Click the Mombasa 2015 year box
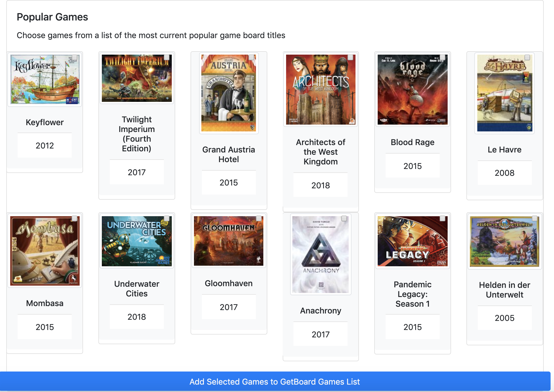The image size is (554, 392). [x=45, y=327]
